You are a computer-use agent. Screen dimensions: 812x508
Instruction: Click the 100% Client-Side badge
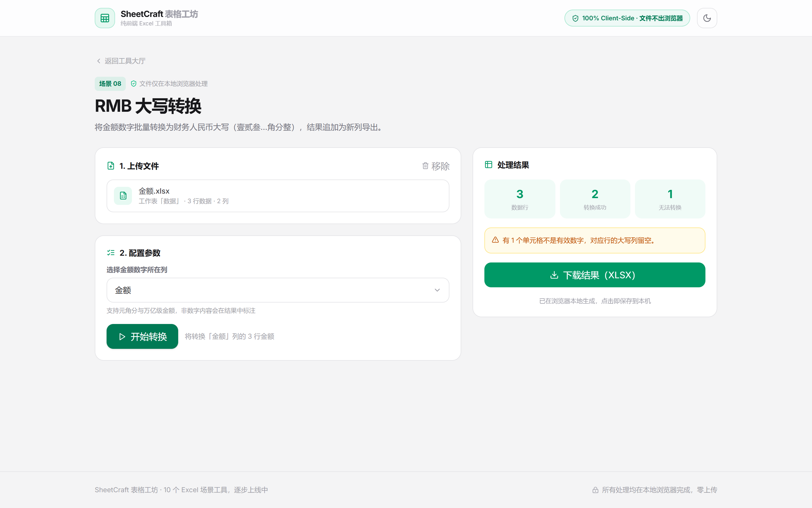pyautogui.click(x=627, y=18)
